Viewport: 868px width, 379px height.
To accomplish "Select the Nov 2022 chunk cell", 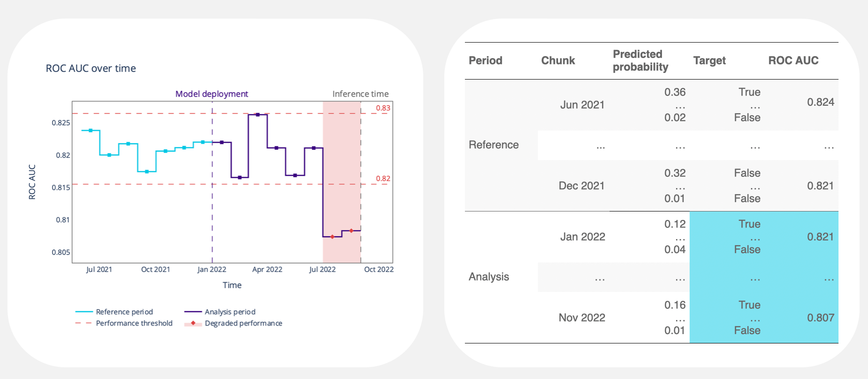I will [582, 318].
